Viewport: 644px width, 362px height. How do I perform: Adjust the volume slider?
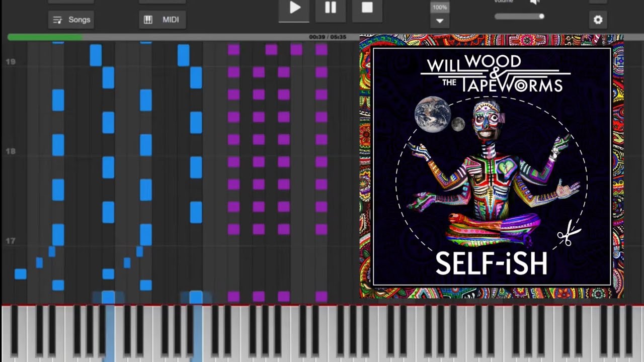[x=519, y=17]
